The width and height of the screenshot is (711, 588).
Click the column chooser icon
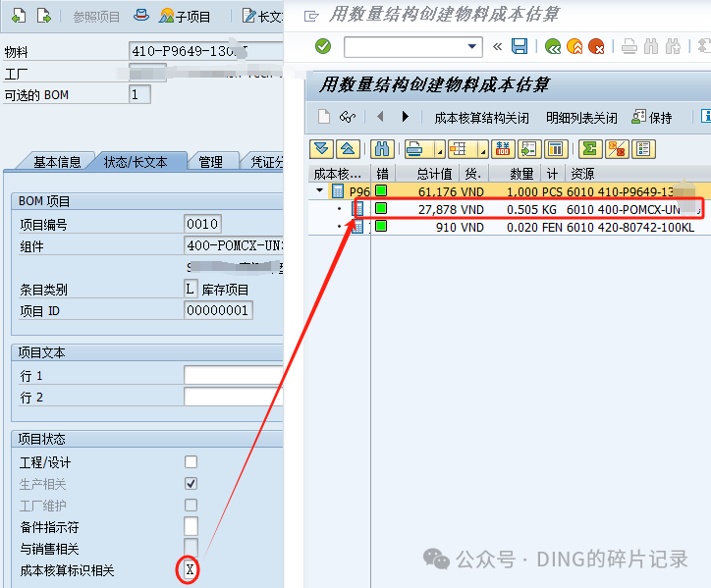556,148
